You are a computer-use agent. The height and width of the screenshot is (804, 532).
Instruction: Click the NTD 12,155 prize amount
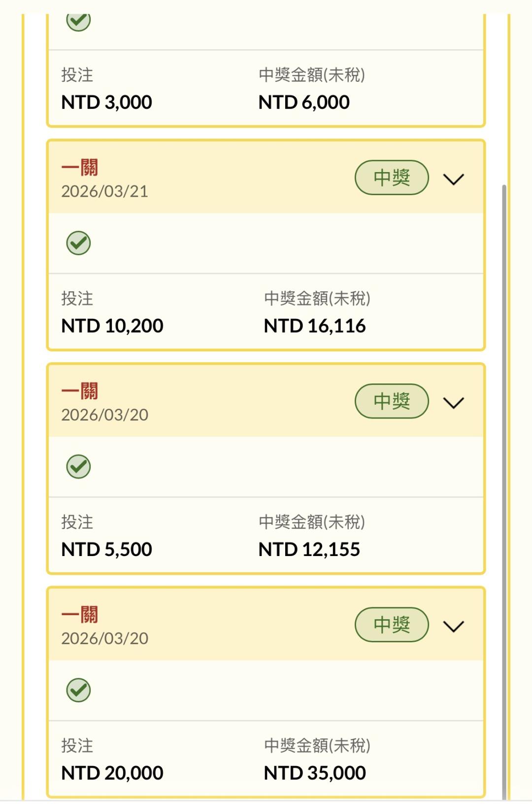click(309, 550)
